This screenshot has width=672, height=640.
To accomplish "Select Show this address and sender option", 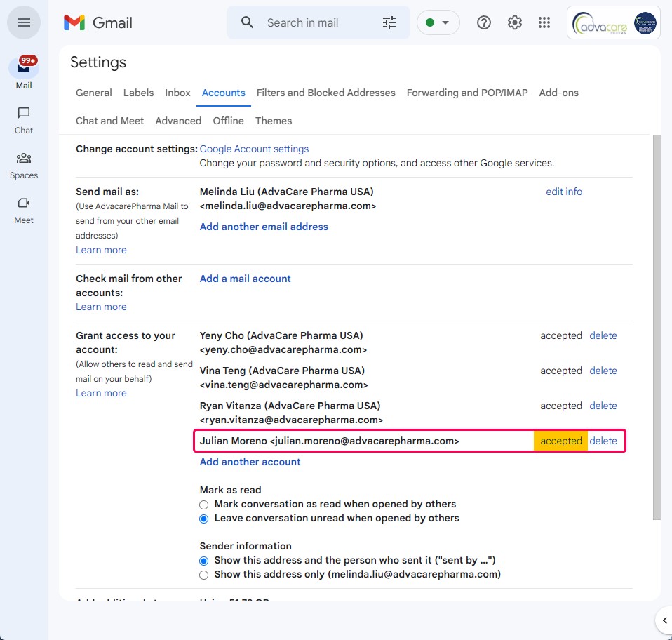I will 203,561.
